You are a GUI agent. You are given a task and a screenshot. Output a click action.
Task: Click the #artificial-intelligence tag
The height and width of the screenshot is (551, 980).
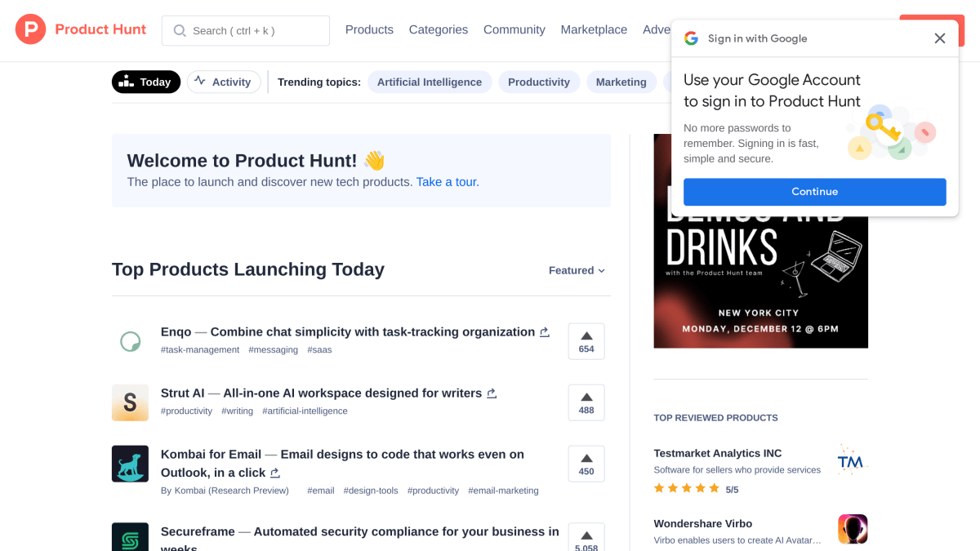(x=305, y=411)
